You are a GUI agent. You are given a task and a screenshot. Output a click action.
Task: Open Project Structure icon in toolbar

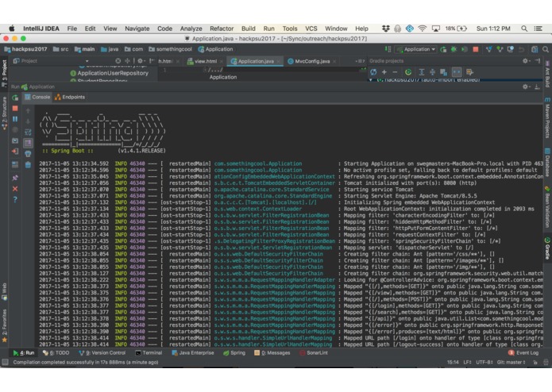(535, 49)
